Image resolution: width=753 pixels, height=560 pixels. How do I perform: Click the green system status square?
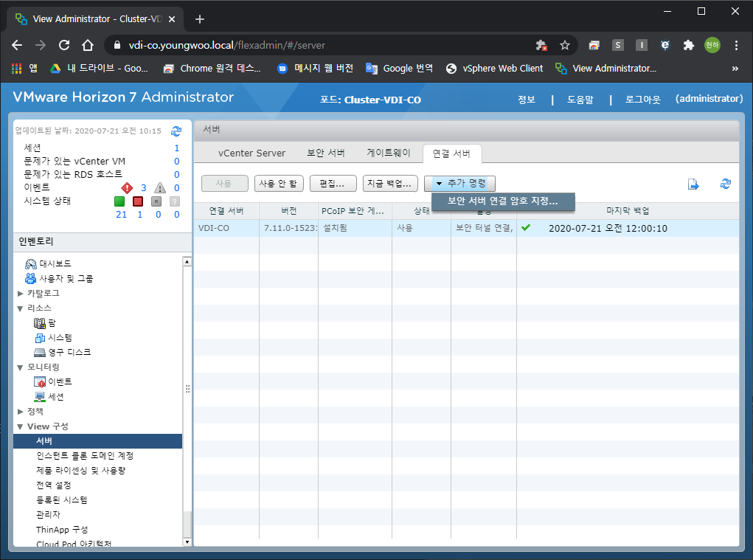pos(119,201)
